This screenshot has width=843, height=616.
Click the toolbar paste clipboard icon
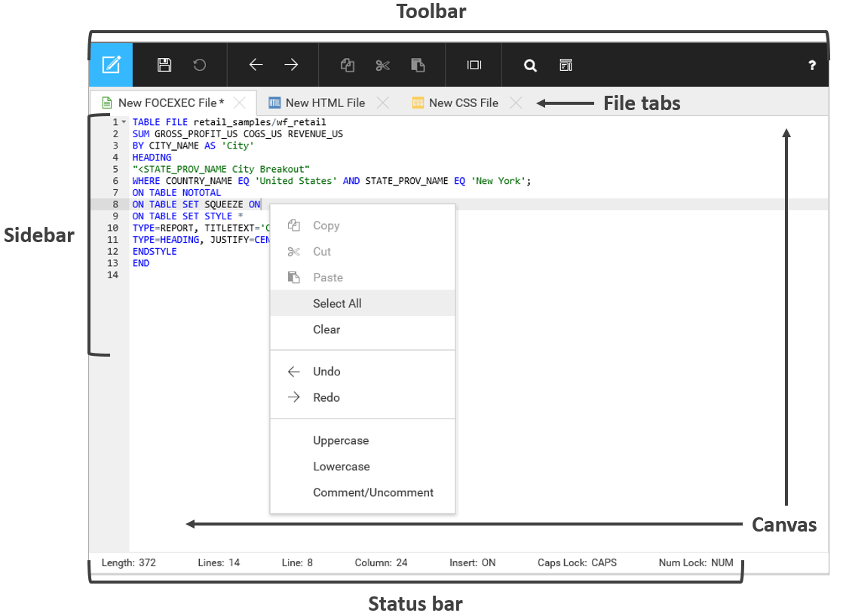418,65
